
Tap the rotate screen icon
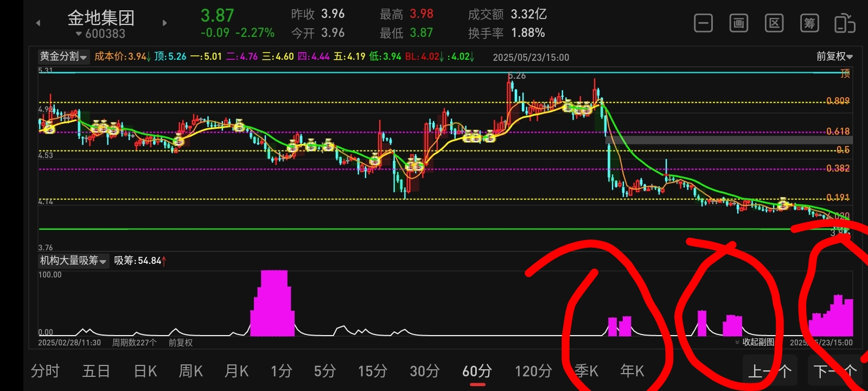[845, 23]
